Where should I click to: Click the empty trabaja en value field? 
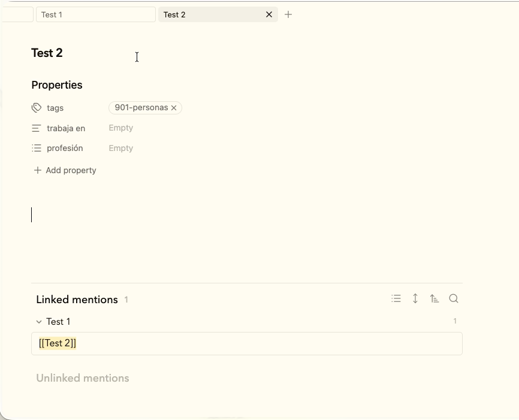[121, 128]
